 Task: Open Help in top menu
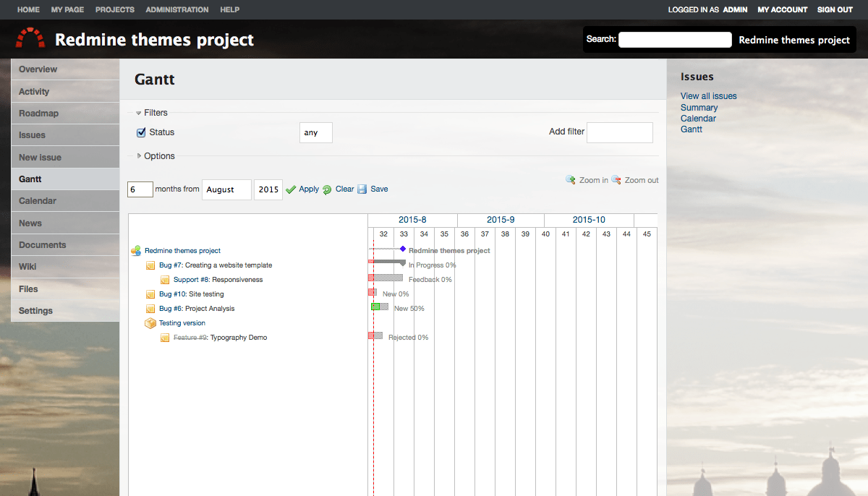click(x=230, y=10)
